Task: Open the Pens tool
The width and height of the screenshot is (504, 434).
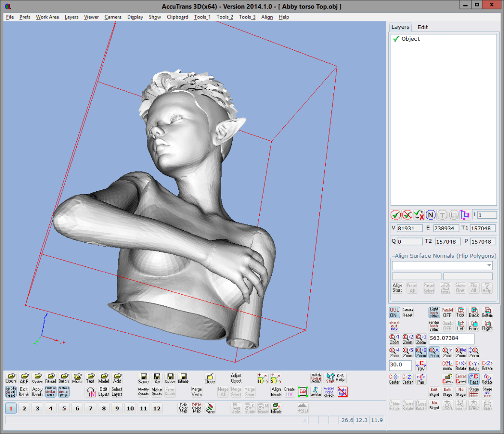Action: tap(210, 408)
